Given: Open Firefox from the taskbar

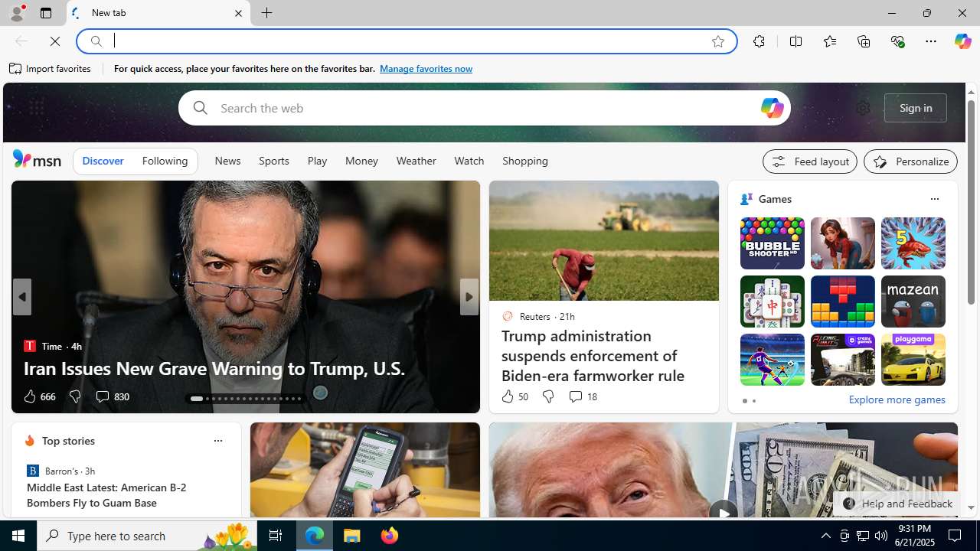Looking at the screenshot, I should (x=389, y=536).
